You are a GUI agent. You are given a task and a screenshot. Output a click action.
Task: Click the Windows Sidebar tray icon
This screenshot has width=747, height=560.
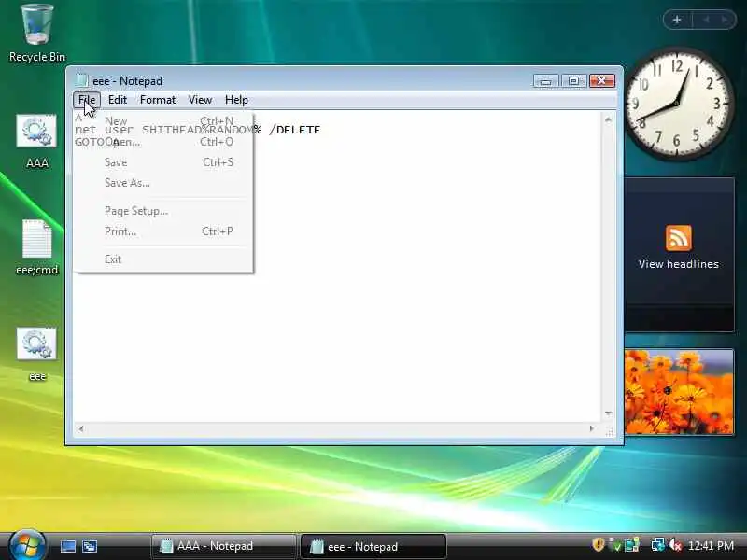pos(632,545)
